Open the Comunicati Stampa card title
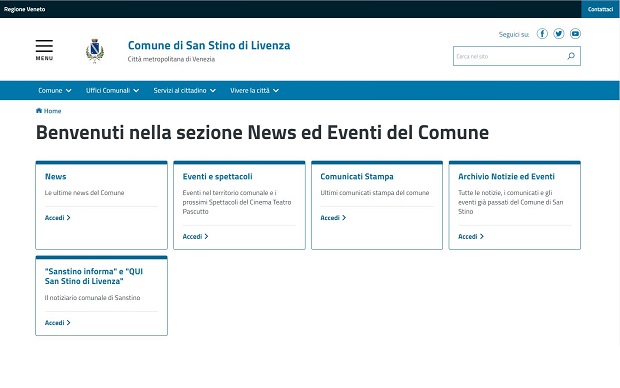The height and width of the screenshot is (388, 620). (357, 176)
